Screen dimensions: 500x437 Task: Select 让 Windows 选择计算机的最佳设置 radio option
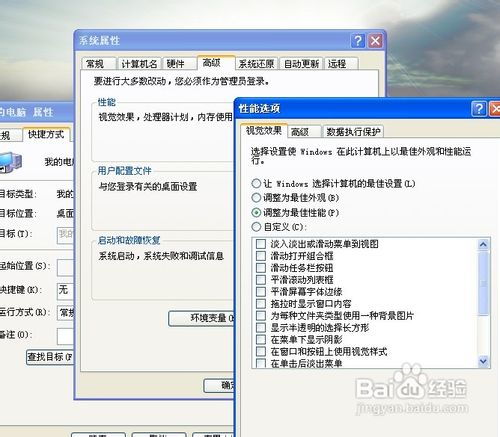[x=256, y=183]
